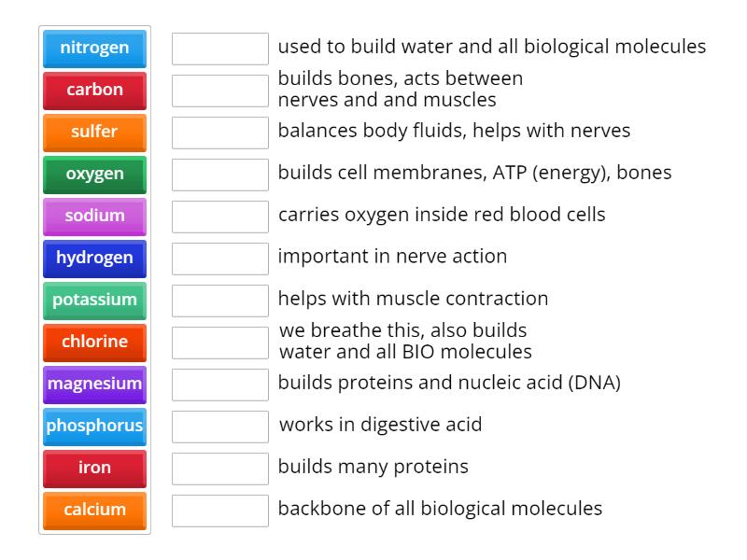
Task: Select the hydrogen element tile
Action: pos(93,259)
